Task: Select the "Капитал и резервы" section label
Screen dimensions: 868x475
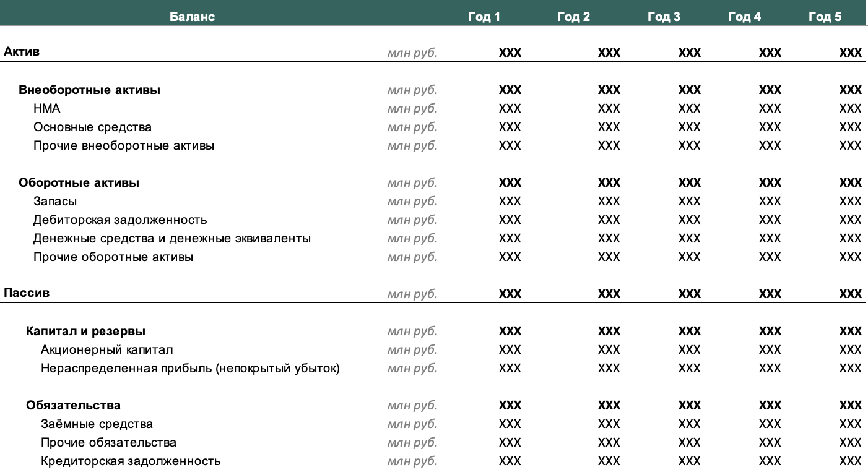Action: click(x=85, y=332)
